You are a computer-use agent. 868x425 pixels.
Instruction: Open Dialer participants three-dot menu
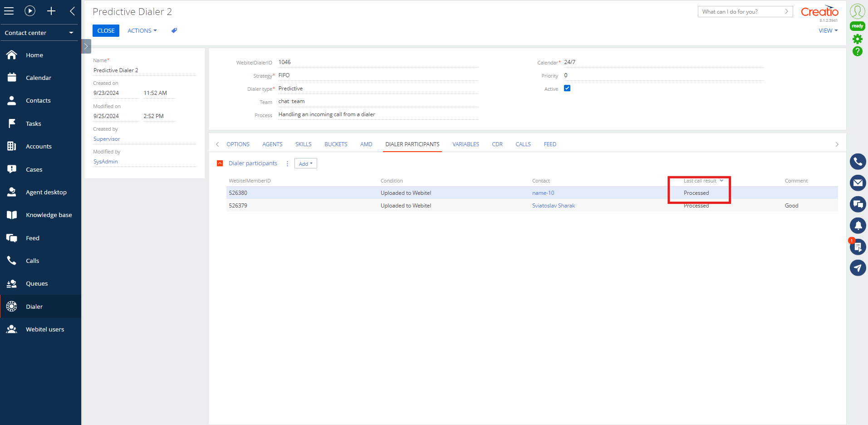point(287,163)
